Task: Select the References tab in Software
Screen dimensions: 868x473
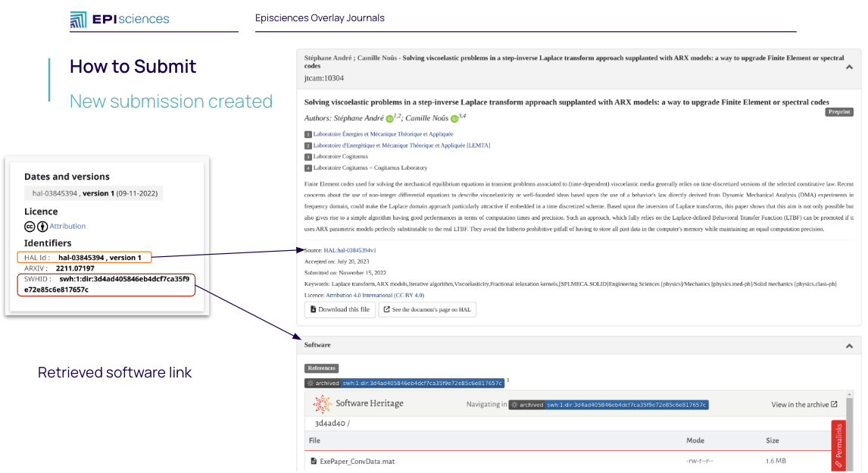Action: (321, 368)
